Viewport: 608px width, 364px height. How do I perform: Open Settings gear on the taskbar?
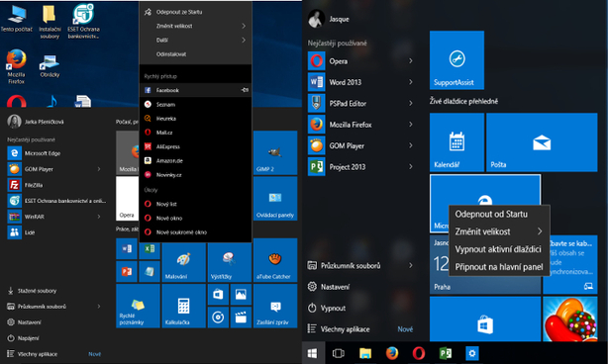pos(472,353)
